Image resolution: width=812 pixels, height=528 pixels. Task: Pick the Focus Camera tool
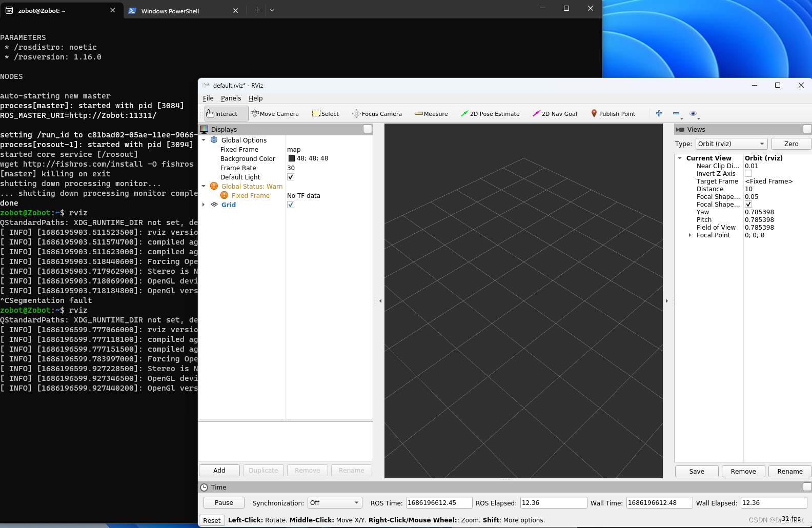377,114
